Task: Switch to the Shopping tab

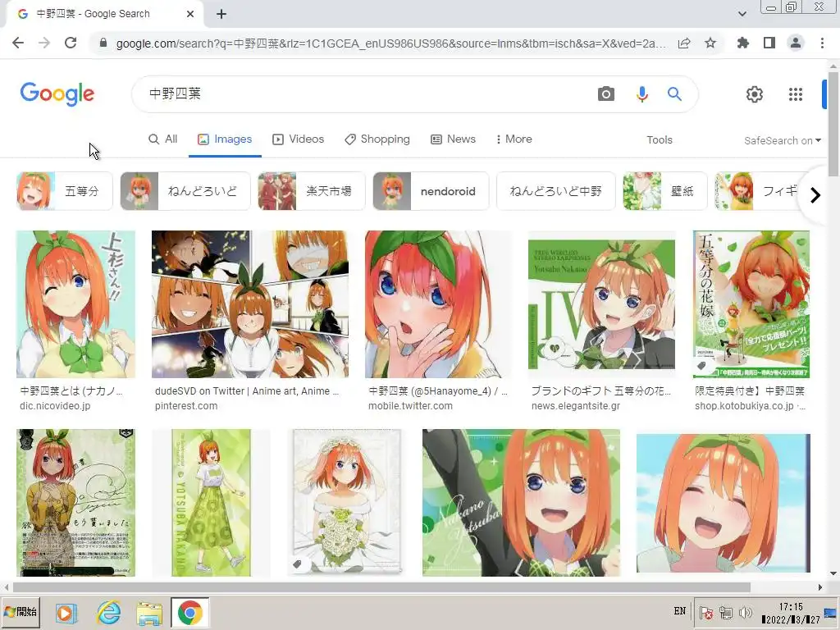Action: (377, 139)
